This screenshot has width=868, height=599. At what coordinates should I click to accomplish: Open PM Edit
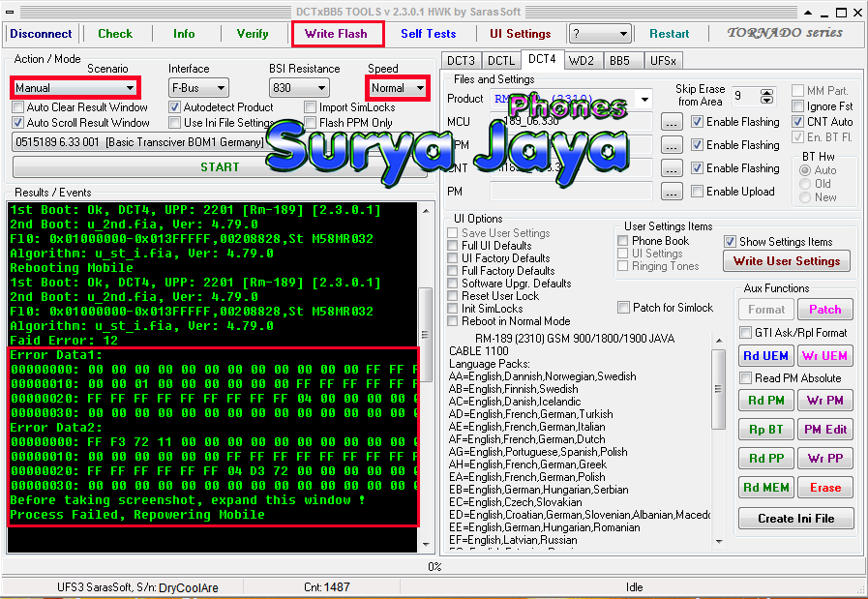pyautogui.click(x=824, y=429)
